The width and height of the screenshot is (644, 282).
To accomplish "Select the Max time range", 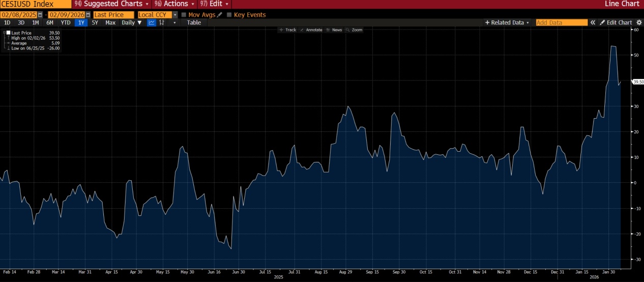I will [110, 22].
